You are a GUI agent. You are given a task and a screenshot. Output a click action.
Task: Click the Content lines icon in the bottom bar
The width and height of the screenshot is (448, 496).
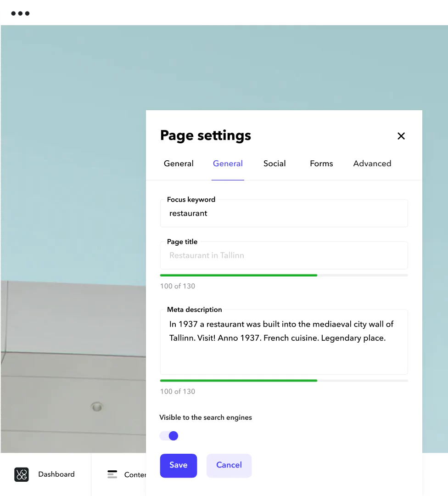112,474
